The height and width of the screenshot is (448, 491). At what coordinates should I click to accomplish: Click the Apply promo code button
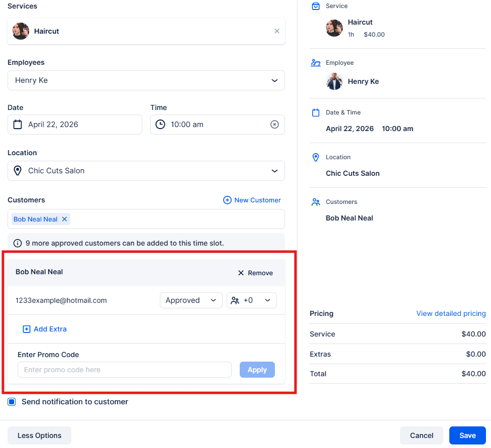[x=257, y=370]
